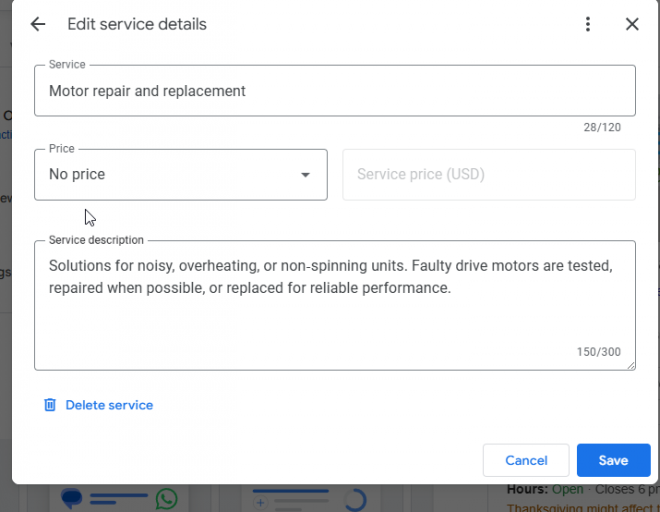Focus the Service price (USD) field
660x512 pixels.
[489, 175]
